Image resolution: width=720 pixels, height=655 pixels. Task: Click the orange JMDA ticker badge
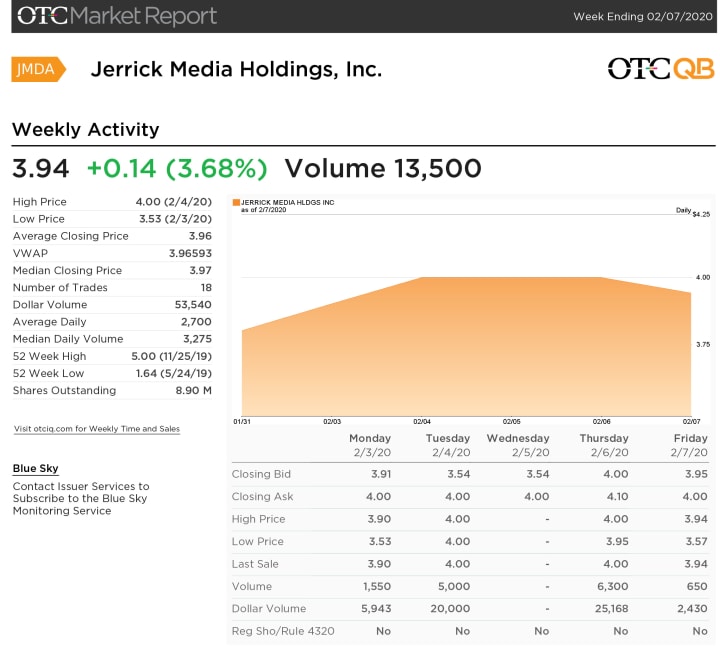39,69
